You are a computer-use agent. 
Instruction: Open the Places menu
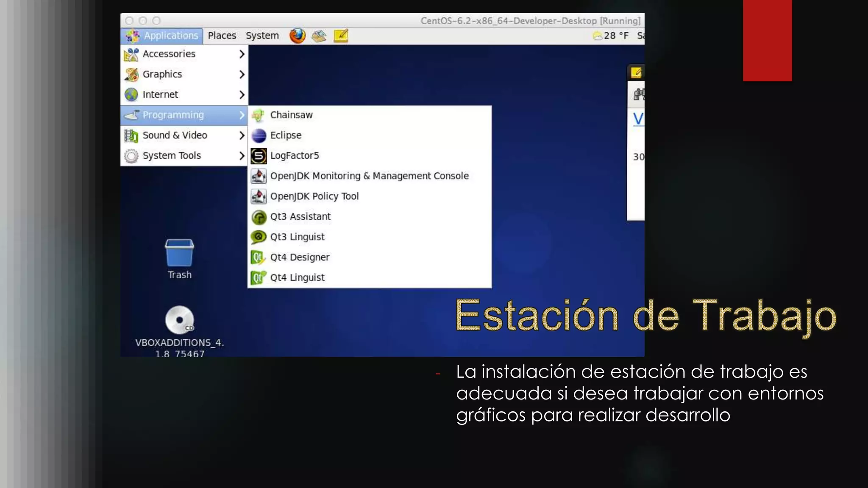[222, 36]
